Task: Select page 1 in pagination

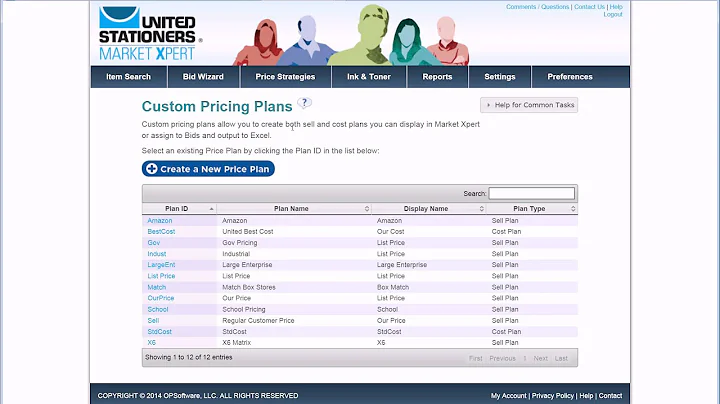Action: [x=524, y=358]
